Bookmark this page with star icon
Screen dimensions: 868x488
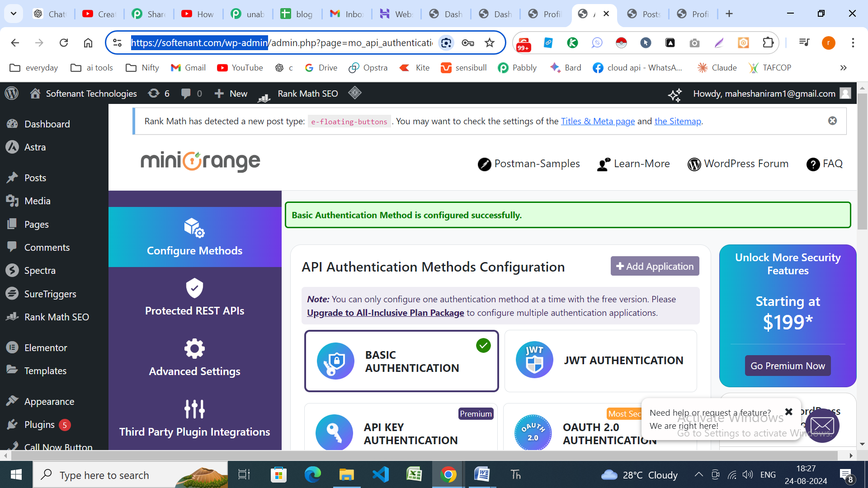click(490, 42)
